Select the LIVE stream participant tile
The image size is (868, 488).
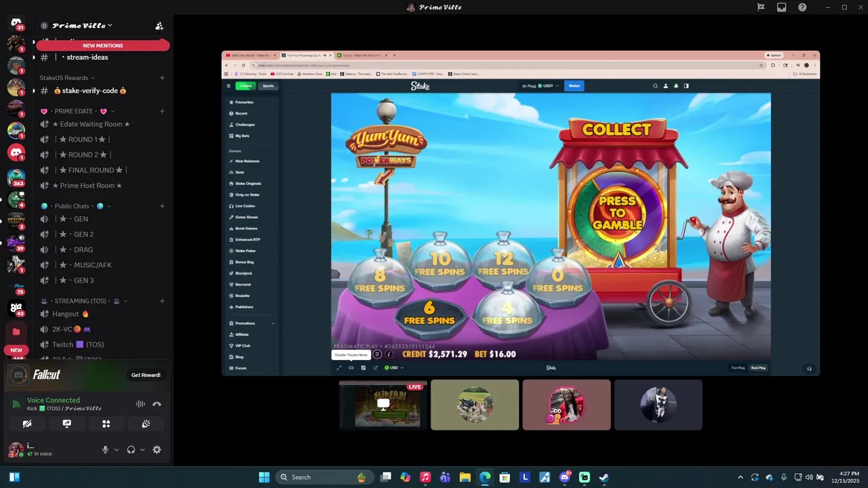(383, 405)
